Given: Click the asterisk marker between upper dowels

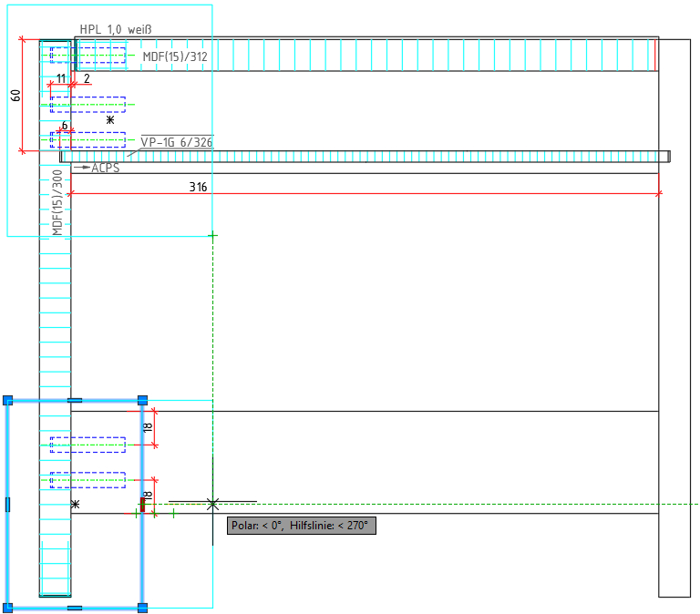Looking at the screenshot, I should click(110, 119).
